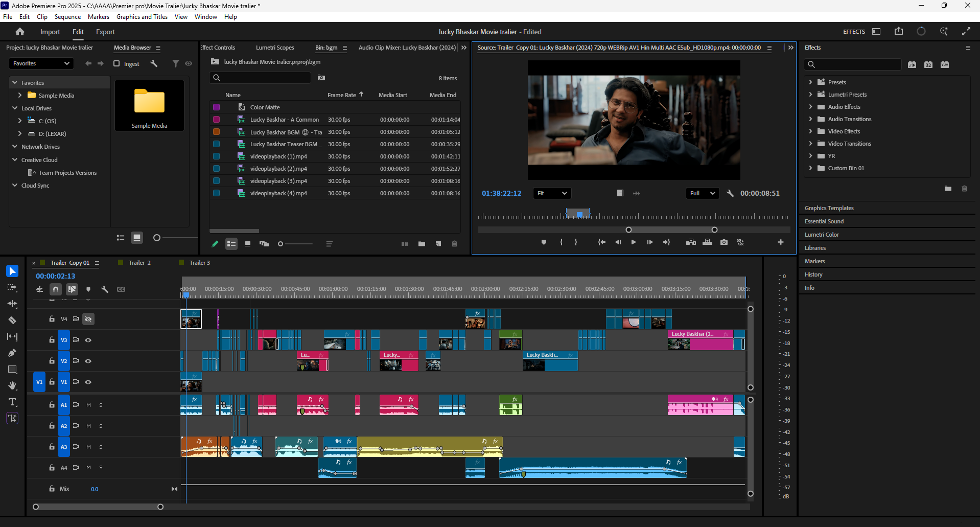Select the Rectangle tool
The image size is (980, 527).
[12, 370]
